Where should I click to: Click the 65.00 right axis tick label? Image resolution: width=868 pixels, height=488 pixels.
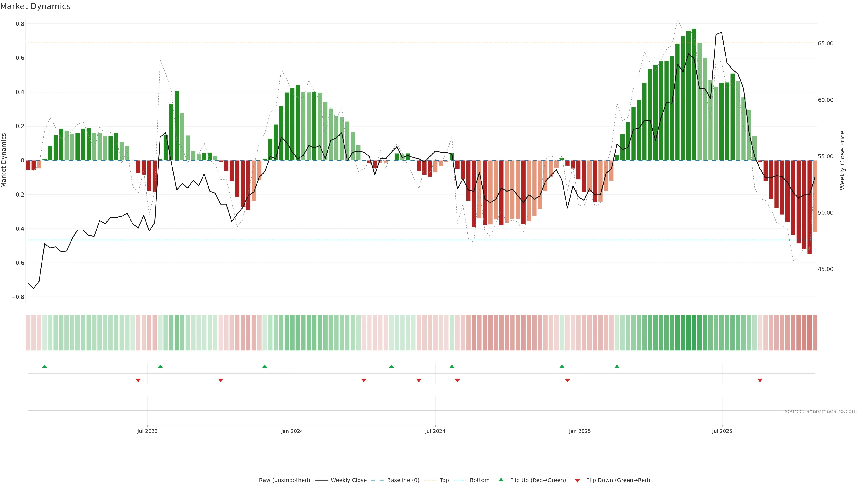[825, 43]
